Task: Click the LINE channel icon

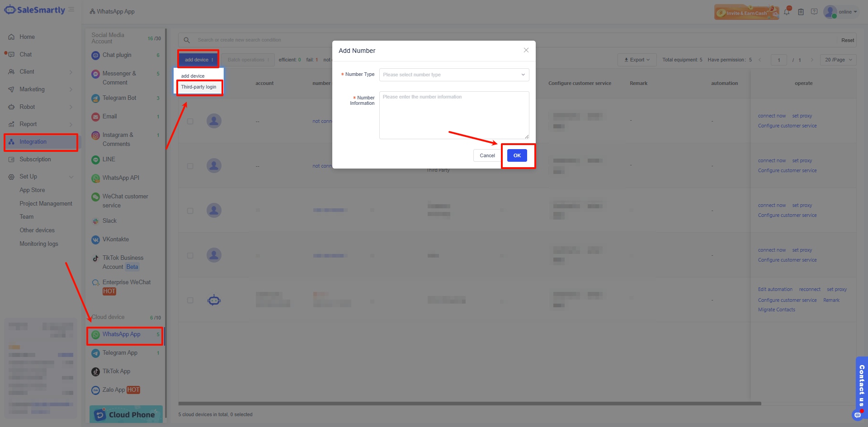Action: (95, 160)
